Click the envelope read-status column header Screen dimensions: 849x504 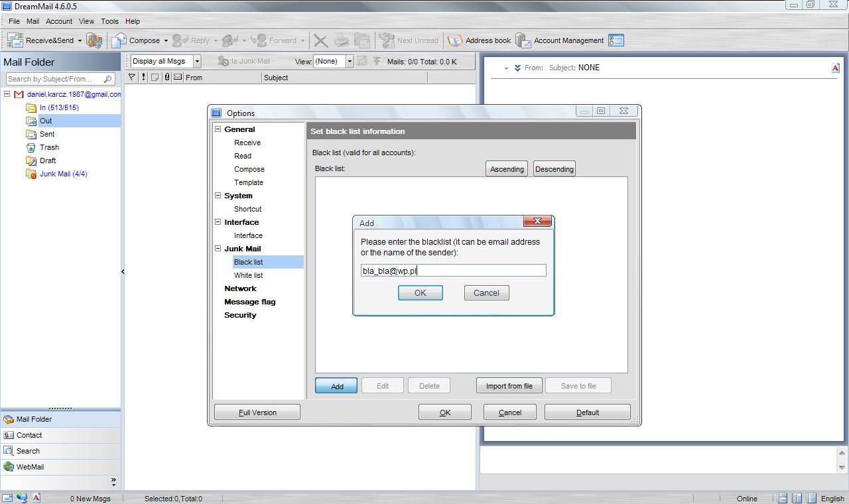click(178, 78)
